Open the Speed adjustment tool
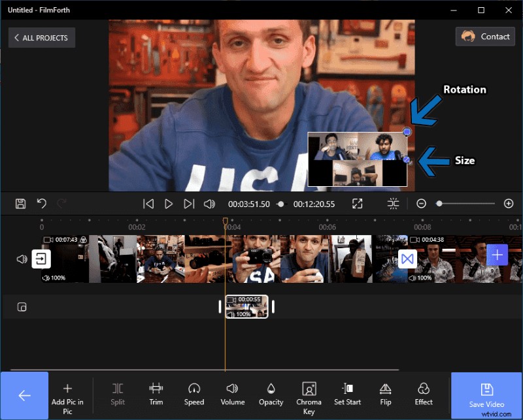 (194, 393)
